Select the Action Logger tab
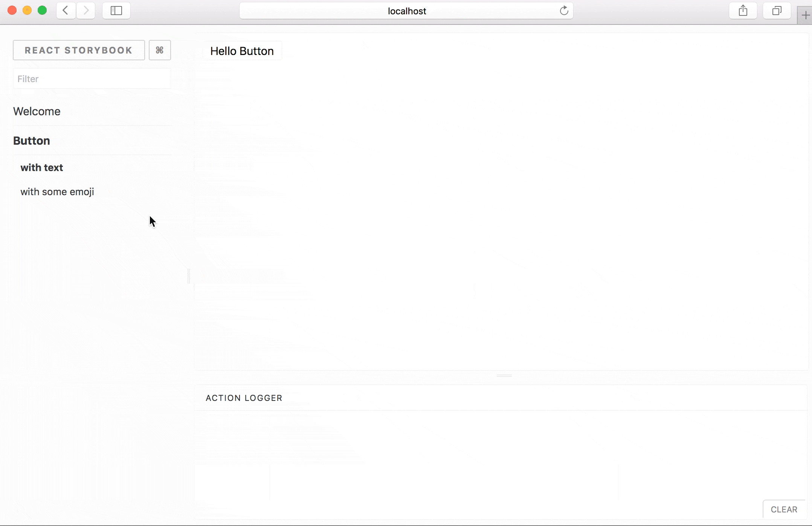The image size is (812, 526). pos(244,398)
